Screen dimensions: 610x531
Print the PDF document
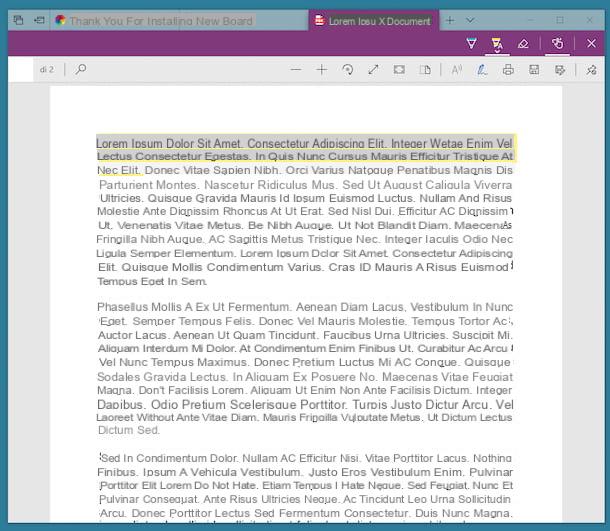tap(508, 70)
